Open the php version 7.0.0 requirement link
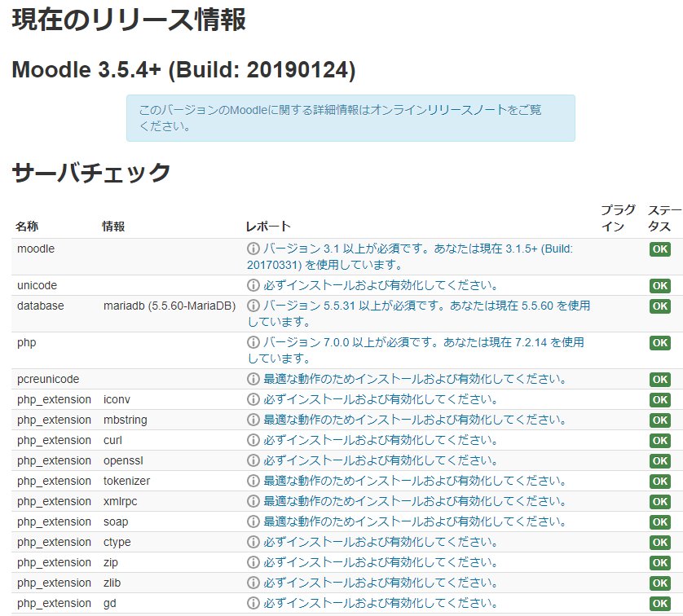This screenshot has width=683, height=616. (x=416, y=350)
